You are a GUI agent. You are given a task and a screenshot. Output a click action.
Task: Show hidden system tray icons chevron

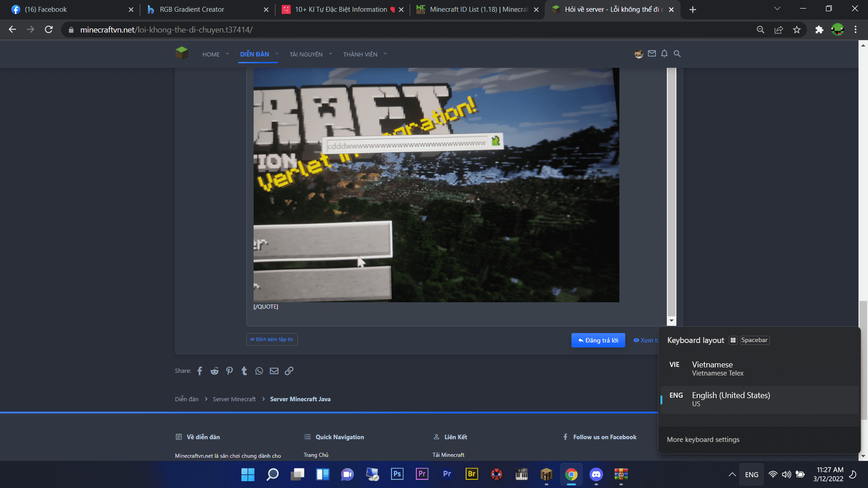coord(732,474)
